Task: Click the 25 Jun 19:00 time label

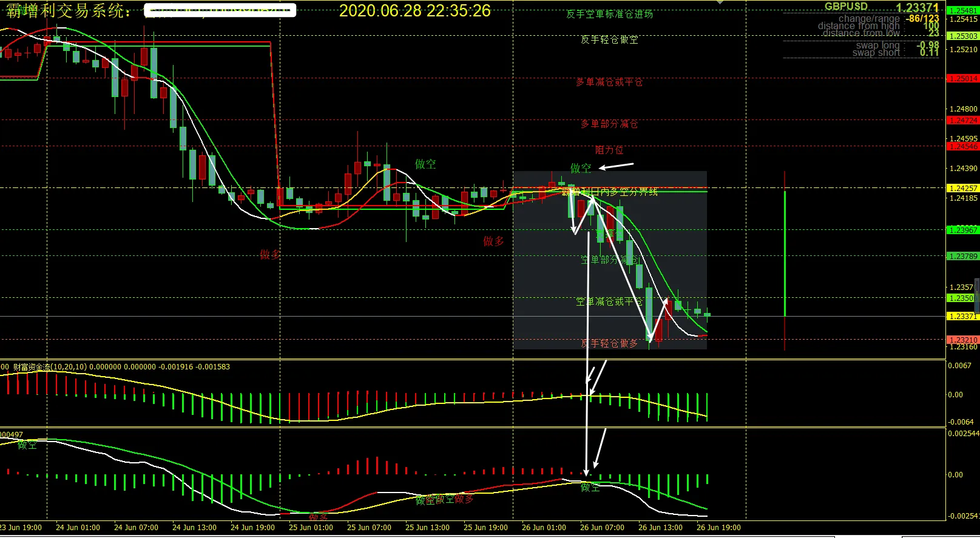Action: pos(485,528)
